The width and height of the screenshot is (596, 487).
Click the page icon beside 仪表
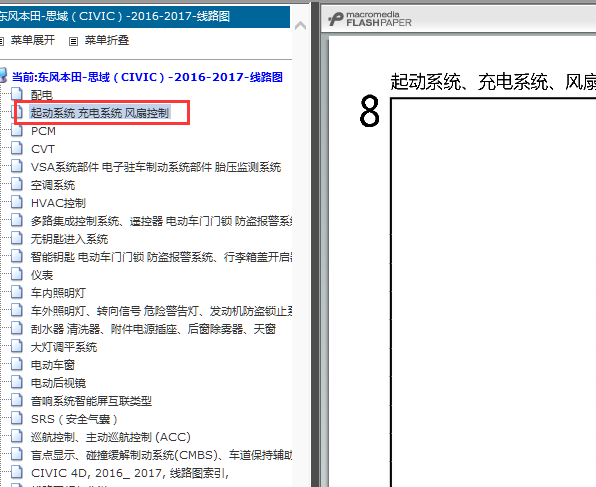17,274
